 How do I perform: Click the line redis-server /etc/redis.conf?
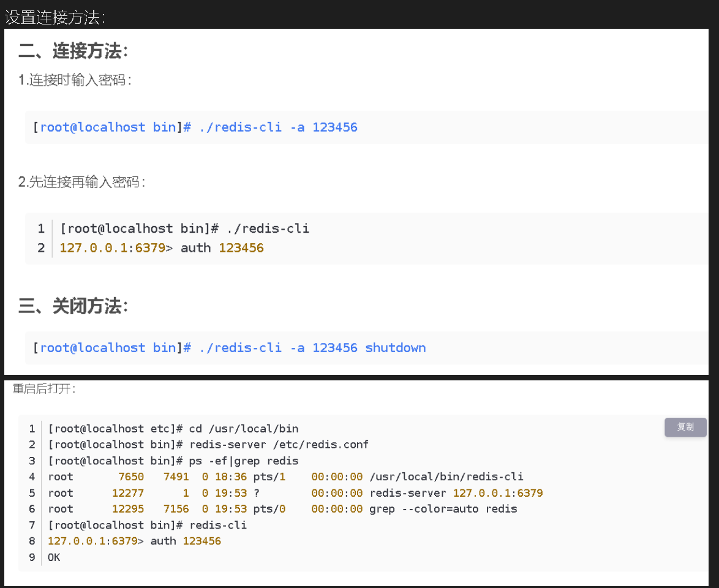(x=208, y=445)
